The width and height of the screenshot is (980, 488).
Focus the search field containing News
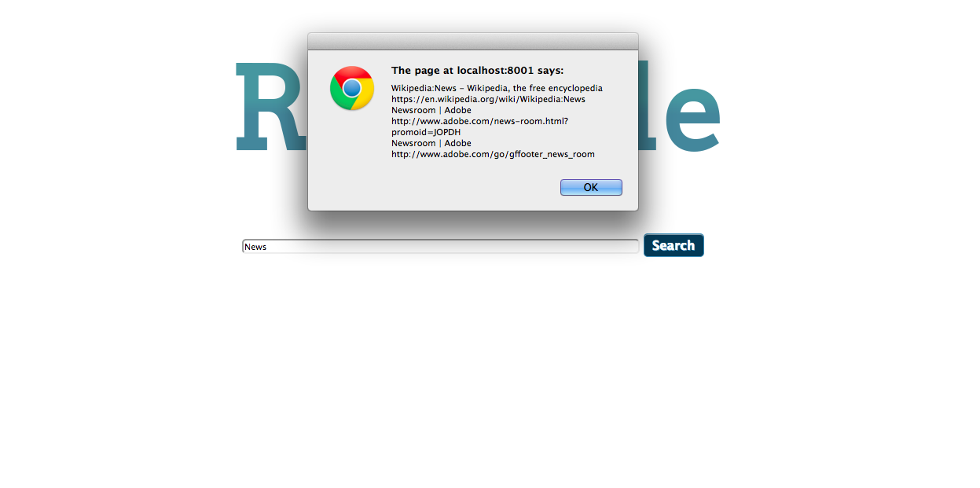click(440, 247)
